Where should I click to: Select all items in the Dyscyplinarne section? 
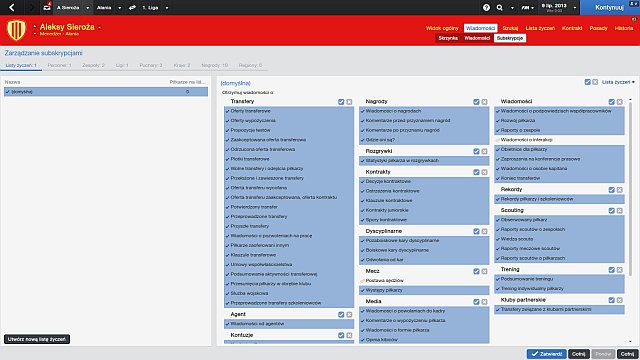[x=476, y=231]
